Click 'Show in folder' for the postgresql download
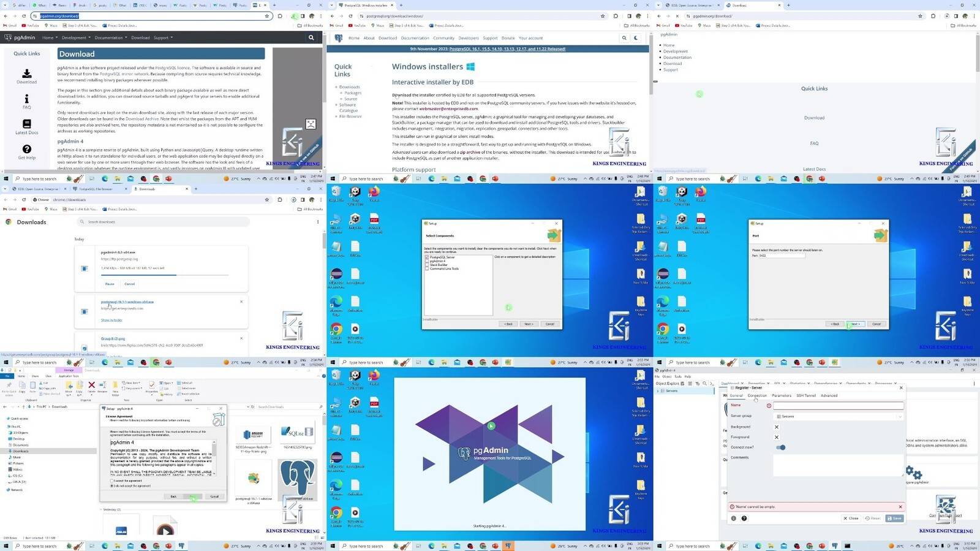Screen dimensions: 980x551 click(111, 320)
